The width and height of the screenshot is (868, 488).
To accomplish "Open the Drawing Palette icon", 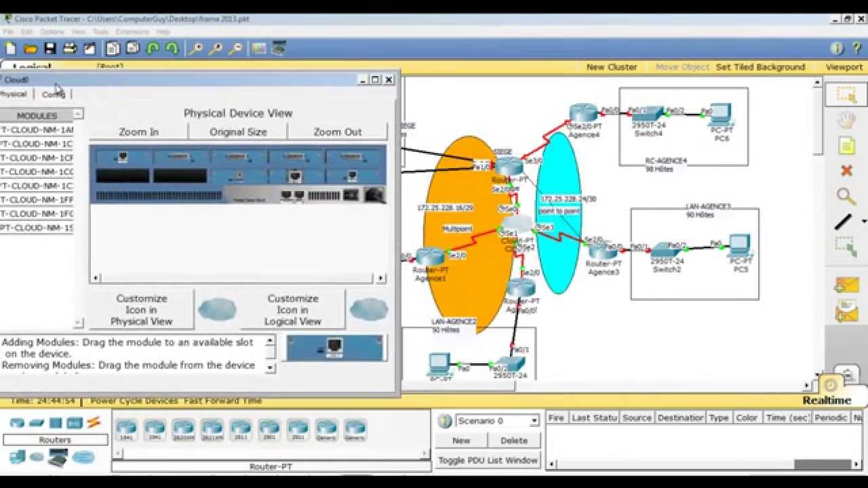I will click(x=258, y=48).
